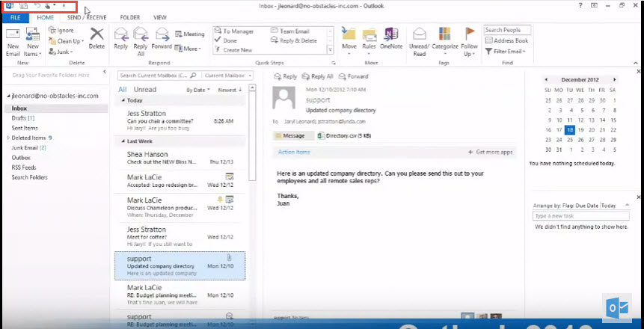Open the Filter Email dropdown
Screen dimensions: 644x329
505,52
